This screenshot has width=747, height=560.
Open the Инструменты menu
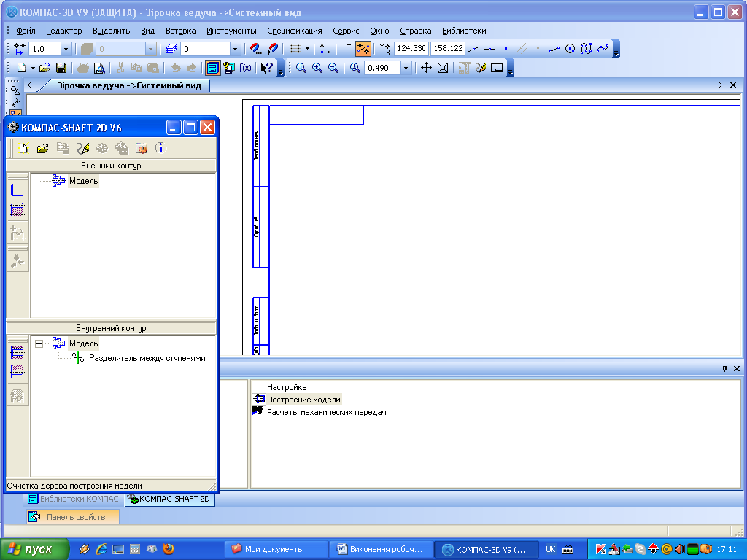pyautogui.click(x=231, y=31)
